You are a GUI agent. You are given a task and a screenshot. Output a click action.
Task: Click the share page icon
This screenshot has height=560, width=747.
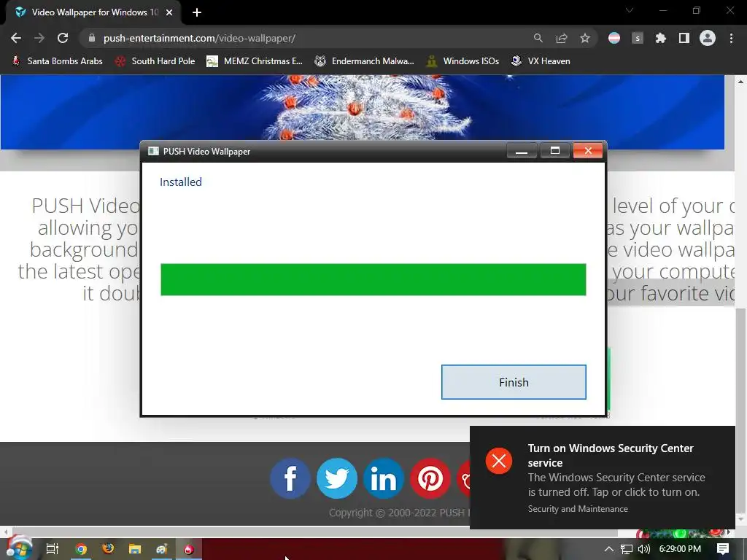coord(562,38)
